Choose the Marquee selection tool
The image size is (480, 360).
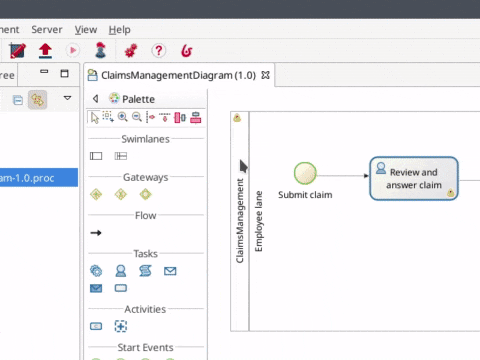click(x=108, y=117)
